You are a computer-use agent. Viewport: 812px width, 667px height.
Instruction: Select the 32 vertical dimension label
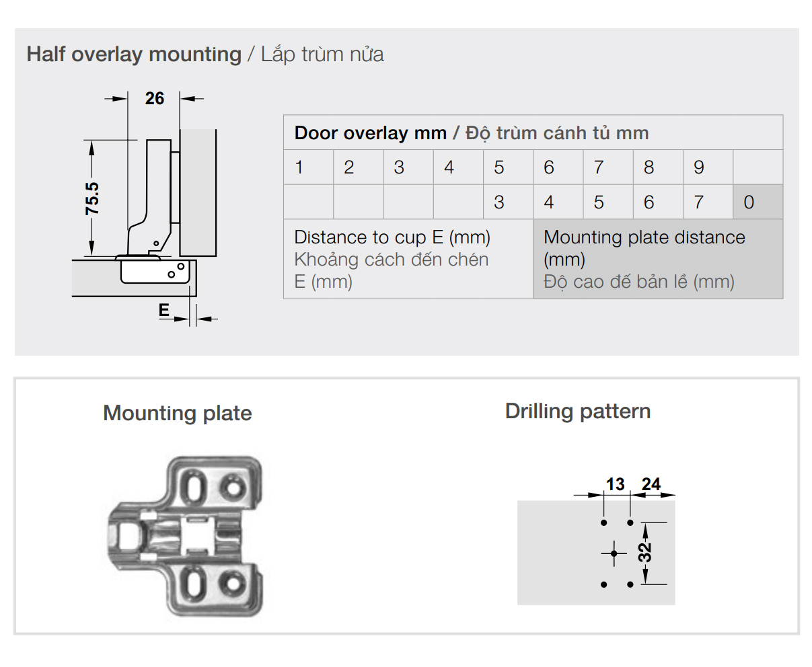tap(645, 553)
